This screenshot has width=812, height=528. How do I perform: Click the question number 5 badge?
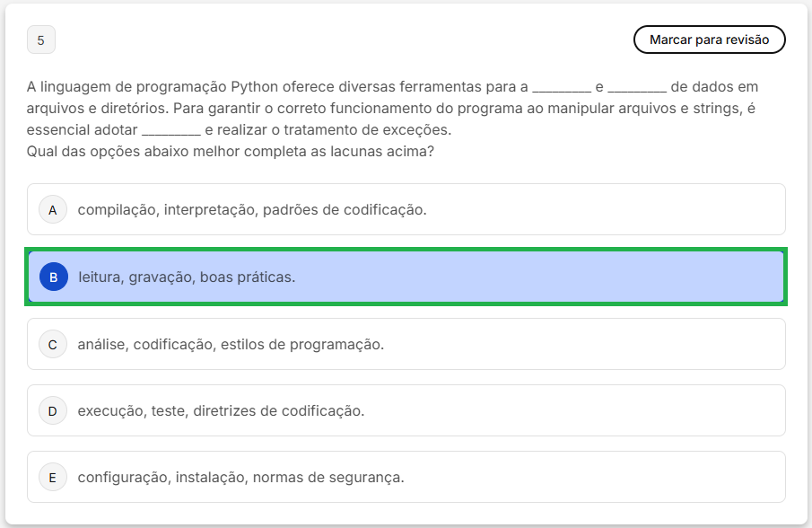[41, 40]
